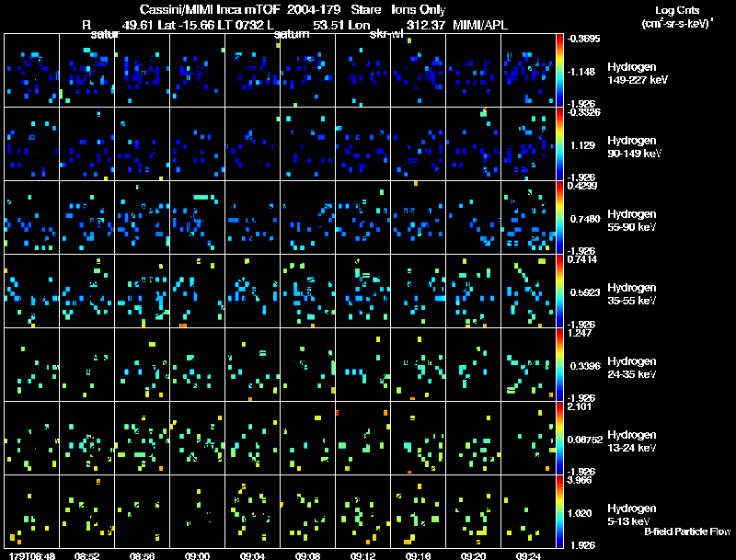Select the longitude value 312.37
Viewport: 736px width, 560px height.
[425, 25]
